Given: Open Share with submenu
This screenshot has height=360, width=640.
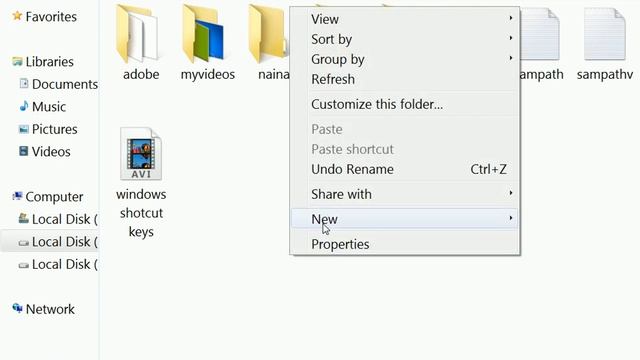Looking at the screenshot, I should click(x=404, y=194).
